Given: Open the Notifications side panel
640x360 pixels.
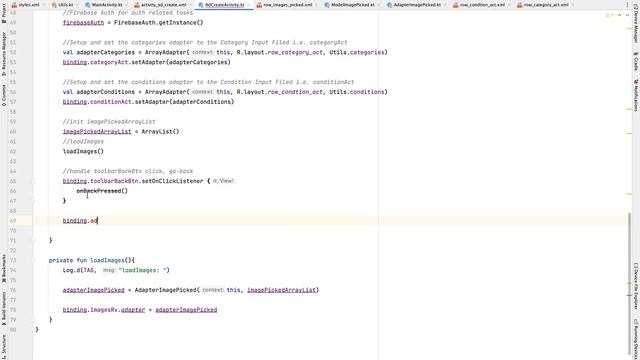Looking at the screenshot, I should [636, 95].
